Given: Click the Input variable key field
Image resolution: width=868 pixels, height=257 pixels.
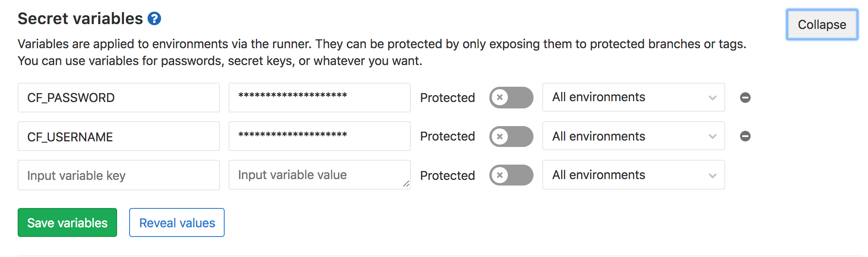Looking at the screenshot, I should [118, 175].
